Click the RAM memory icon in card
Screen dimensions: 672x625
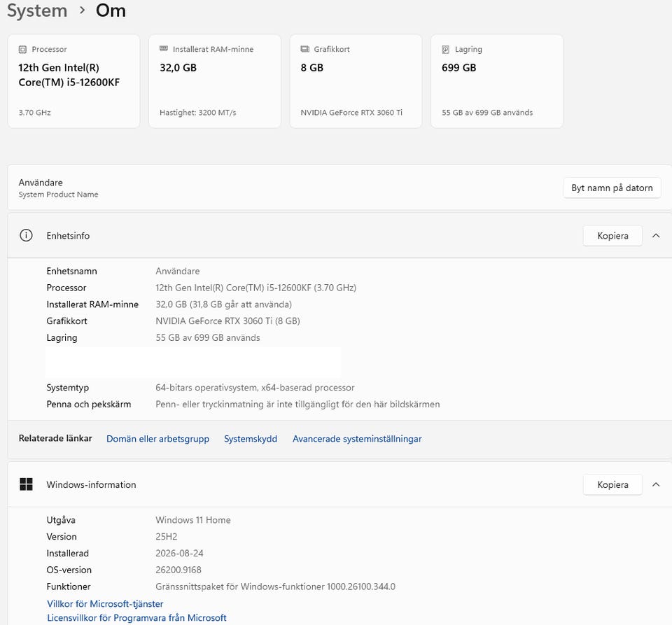[164, 49]
